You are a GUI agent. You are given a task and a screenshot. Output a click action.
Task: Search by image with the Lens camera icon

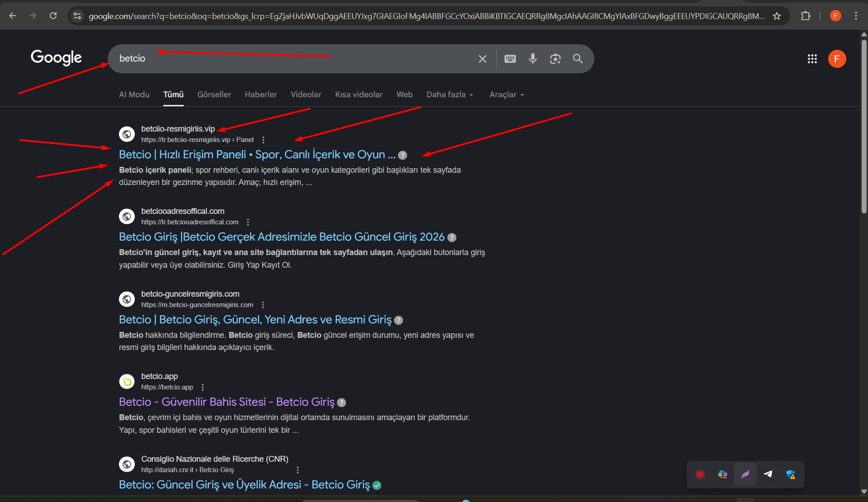555,59
